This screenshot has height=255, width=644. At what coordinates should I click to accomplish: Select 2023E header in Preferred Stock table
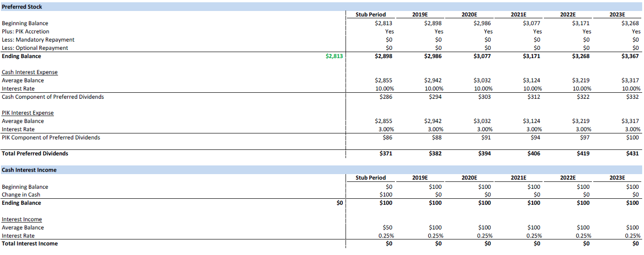617,15
